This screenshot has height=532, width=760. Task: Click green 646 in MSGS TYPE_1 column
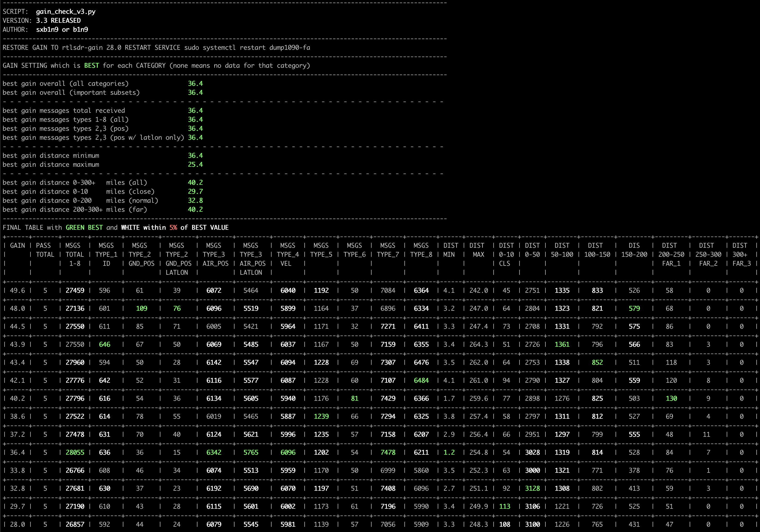tap(105, 345)
